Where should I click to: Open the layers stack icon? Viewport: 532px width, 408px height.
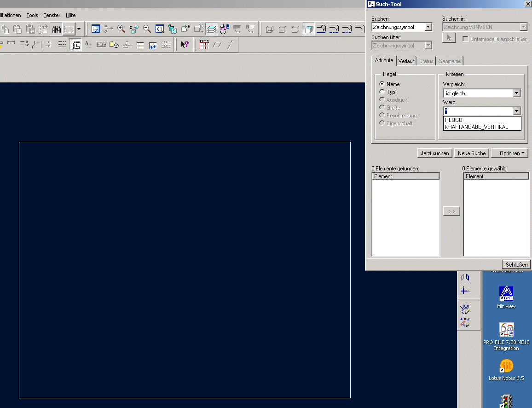(211, 29)
